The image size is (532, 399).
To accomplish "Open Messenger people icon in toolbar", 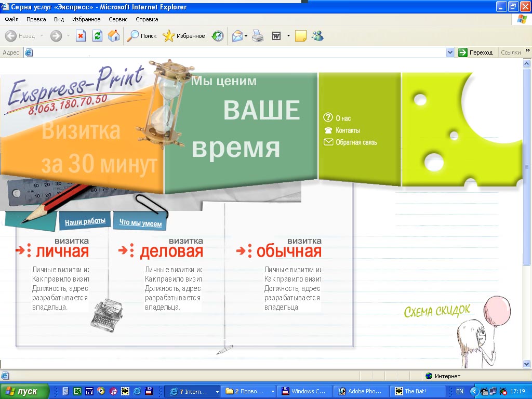I will (x=317, y=36).
